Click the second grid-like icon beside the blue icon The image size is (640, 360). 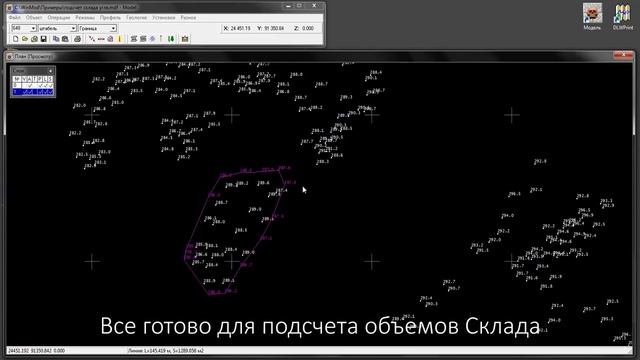(x=143, y=39)
